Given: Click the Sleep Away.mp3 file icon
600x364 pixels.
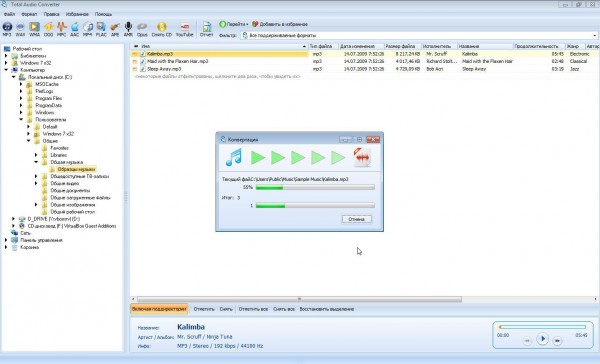Looking at the screenshot, I should (x=143, y=69).
